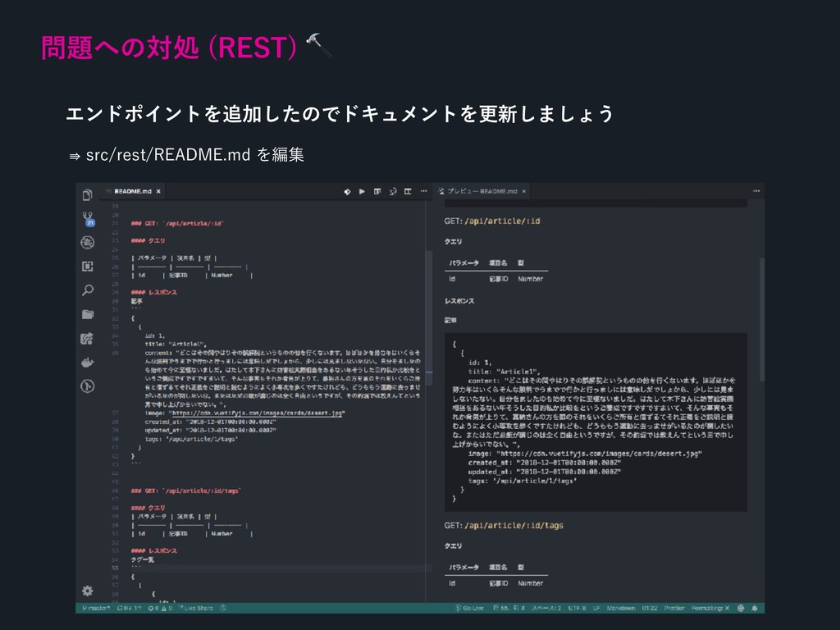Close the preview README.md tab

point(524,191)
